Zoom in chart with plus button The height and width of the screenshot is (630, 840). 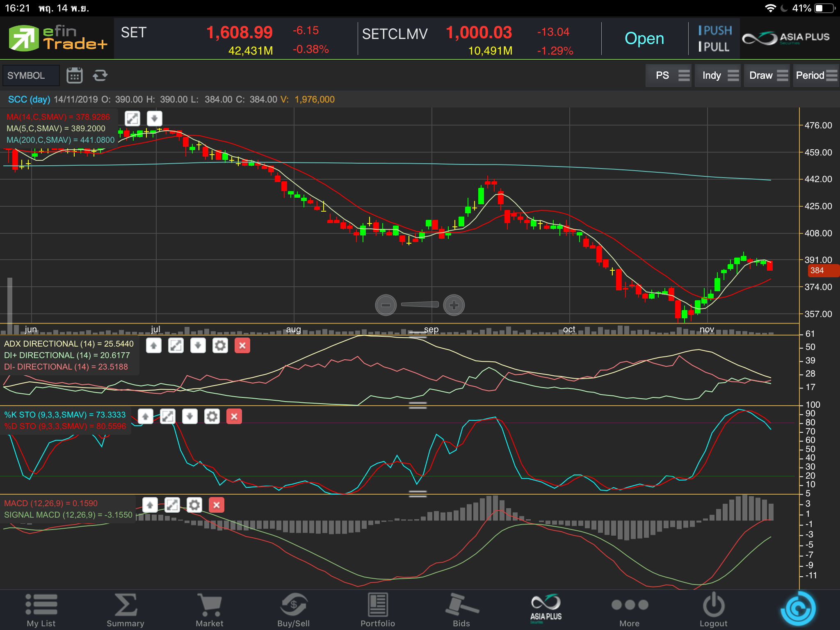point(454,305)
